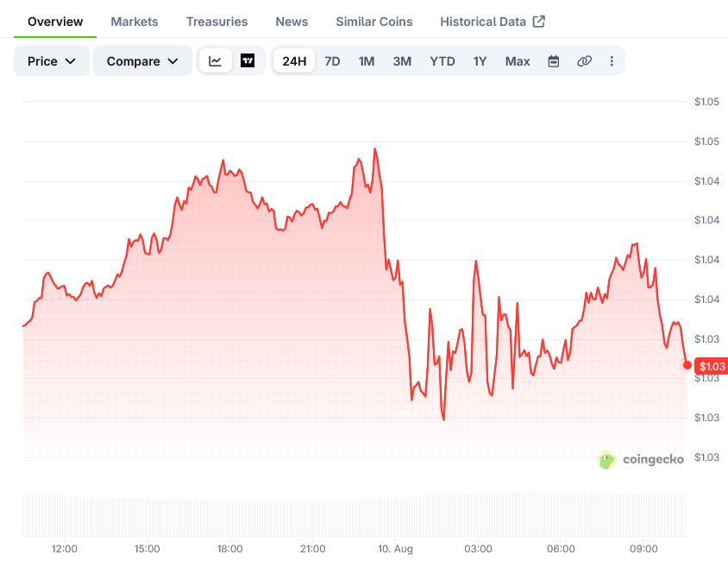Open the three-dot more options menu
This screenshot has height=561, width=728.
point(612,60)
